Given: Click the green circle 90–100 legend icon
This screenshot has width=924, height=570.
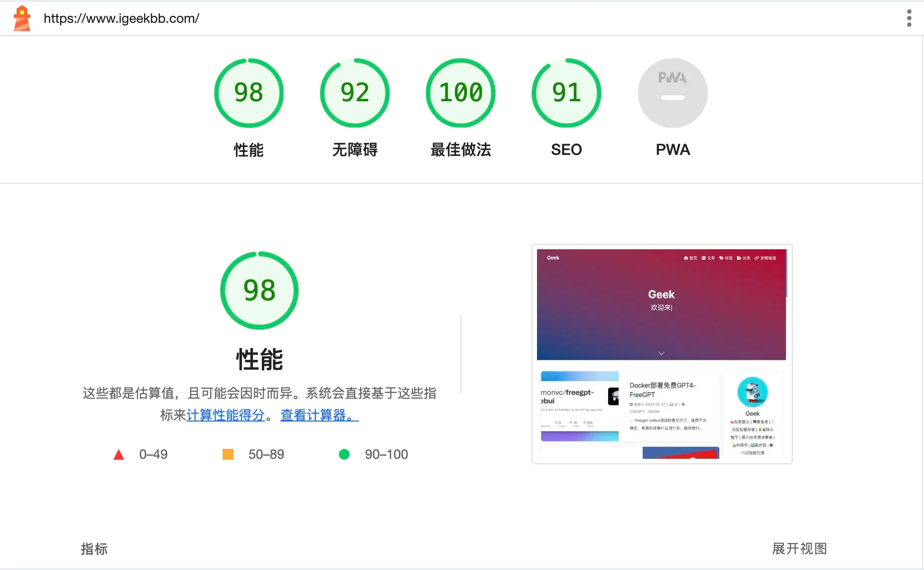Looking at the screenshot, I should pos(344,454).
